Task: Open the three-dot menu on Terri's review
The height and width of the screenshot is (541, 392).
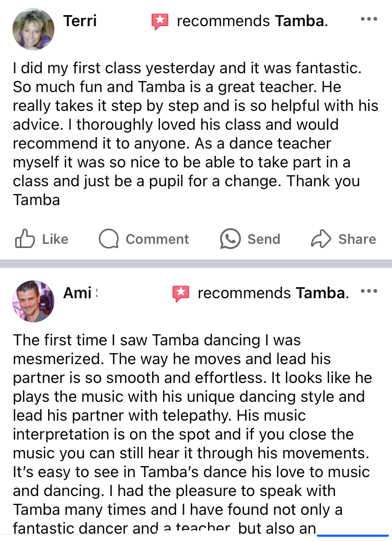Action: pos(369,19)
